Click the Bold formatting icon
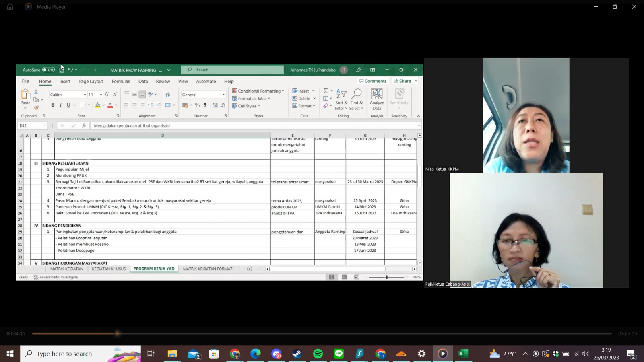 tap(53, 105)
